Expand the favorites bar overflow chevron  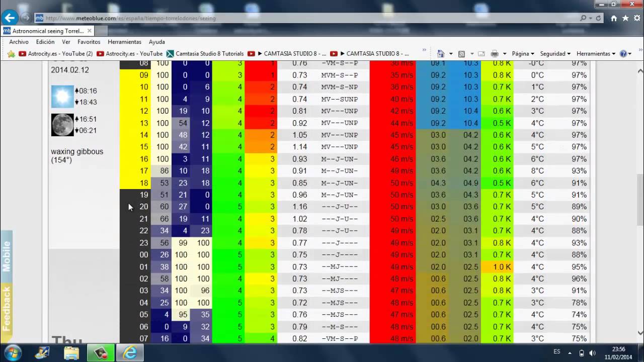425,50
